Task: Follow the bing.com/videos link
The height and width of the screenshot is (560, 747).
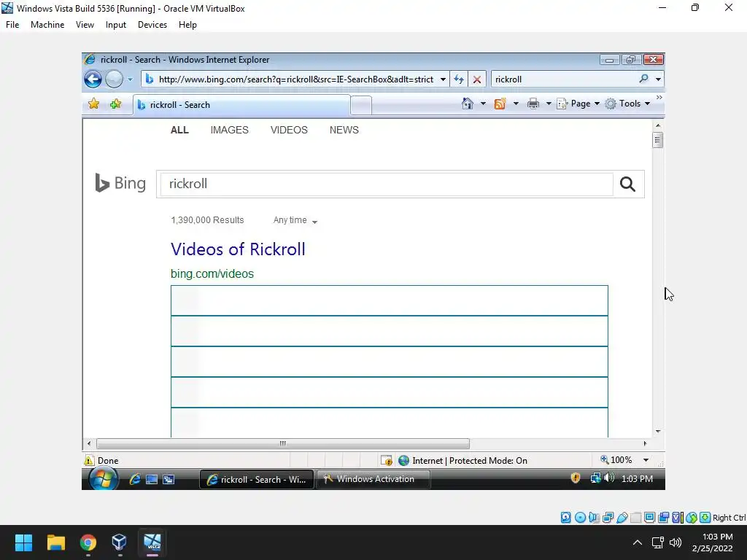Action: click(x=212, y=274)
